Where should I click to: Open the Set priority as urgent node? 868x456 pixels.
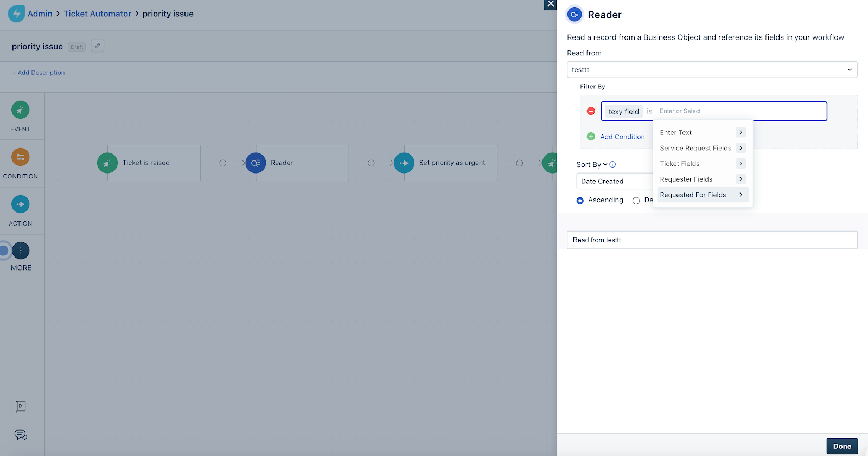click(x=451, y=163)
